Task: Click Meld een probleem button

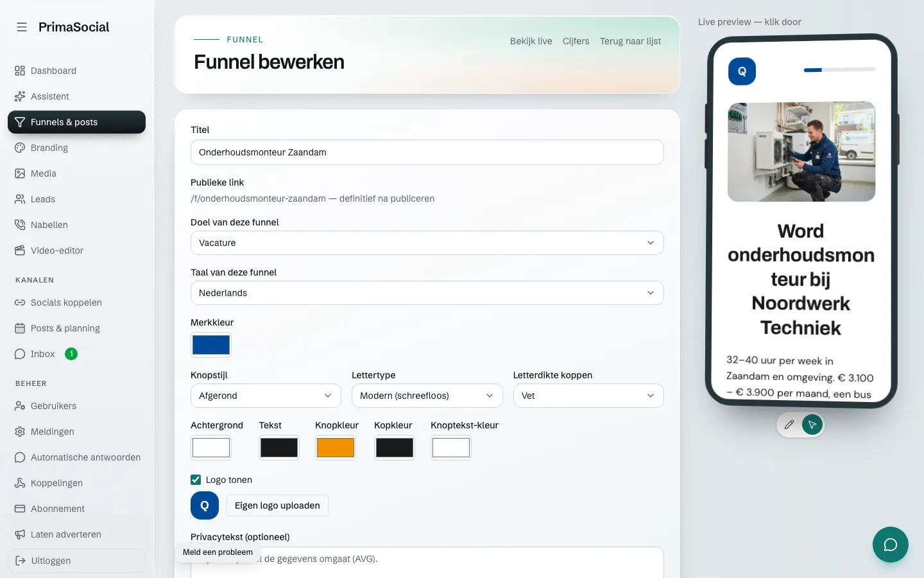Action: point(218,552)
